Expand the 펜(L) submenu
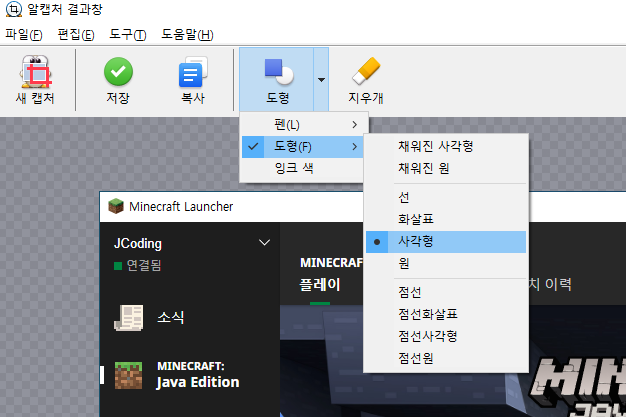Screen dimensions: 626x417 pos(303,125)
